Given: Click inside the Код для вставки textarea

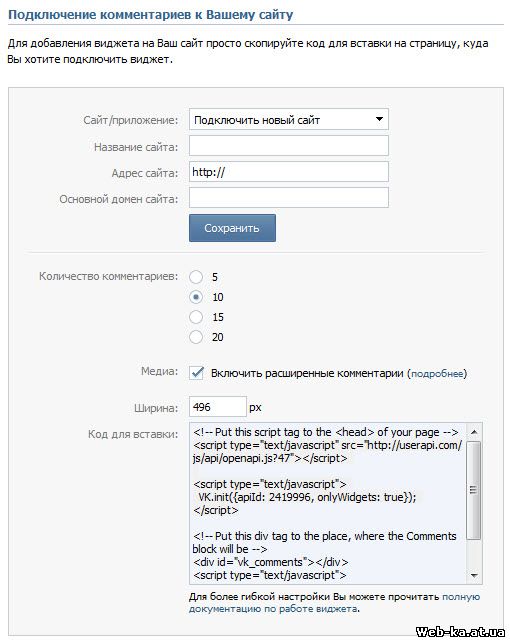Looking at the screenshot, I should pyautogui.click(x=328, y=504).
